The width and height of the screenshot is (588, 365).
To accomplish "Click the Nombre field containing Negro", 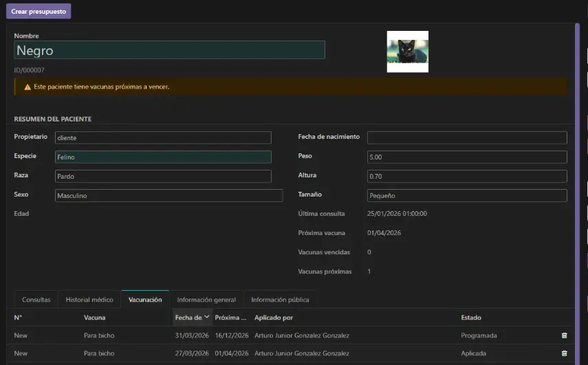I will coord(169,50).
